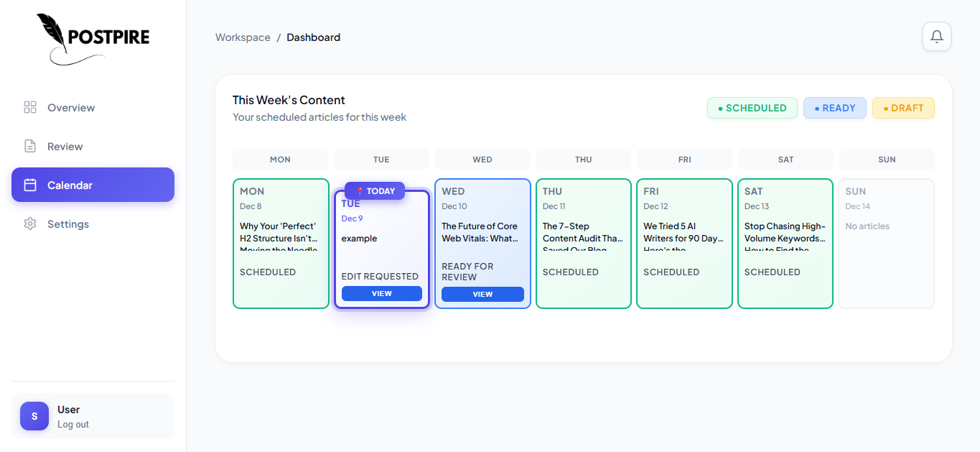Click the TUE column header

[381, 160]
